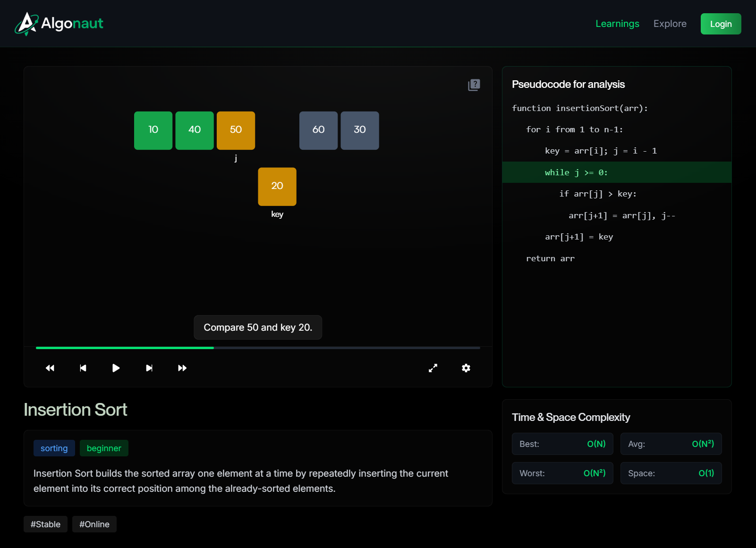Screen dimensions: 756x548
Task: Open the help guide icon in visualizer
Action: [474, 85]
